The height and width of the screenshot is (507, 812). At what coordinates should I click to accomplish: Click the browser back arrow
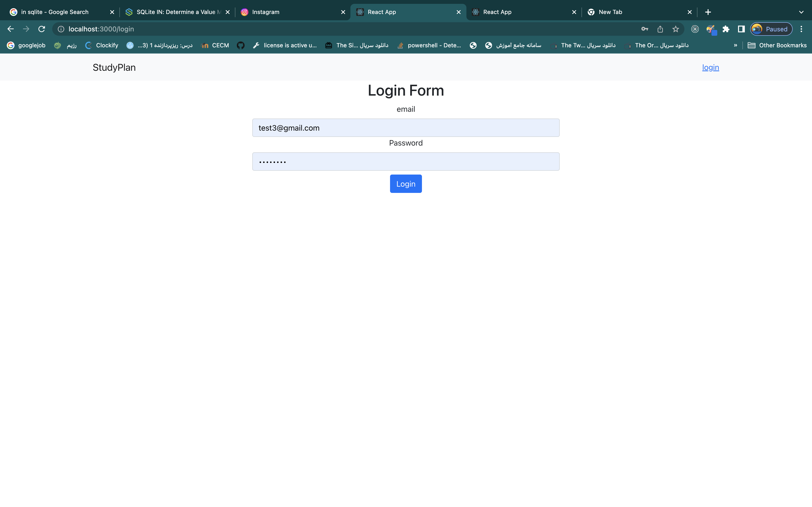pyautogui.click(x=10, y=29)
